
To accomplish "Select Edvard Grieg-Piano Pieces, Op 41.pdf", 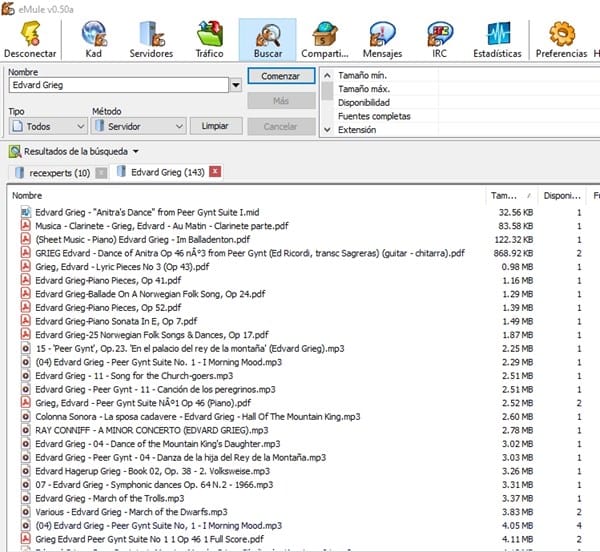I will pos(108,280).
